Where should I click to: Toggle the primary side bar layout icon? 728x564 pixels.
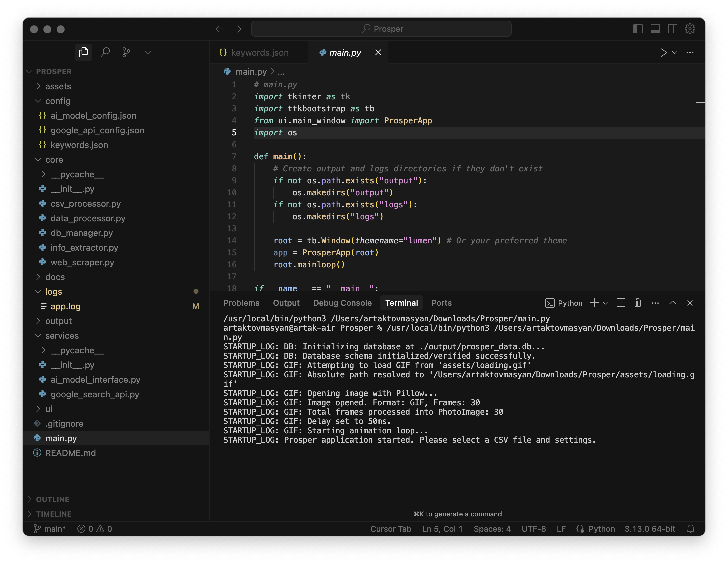[638, 29]
